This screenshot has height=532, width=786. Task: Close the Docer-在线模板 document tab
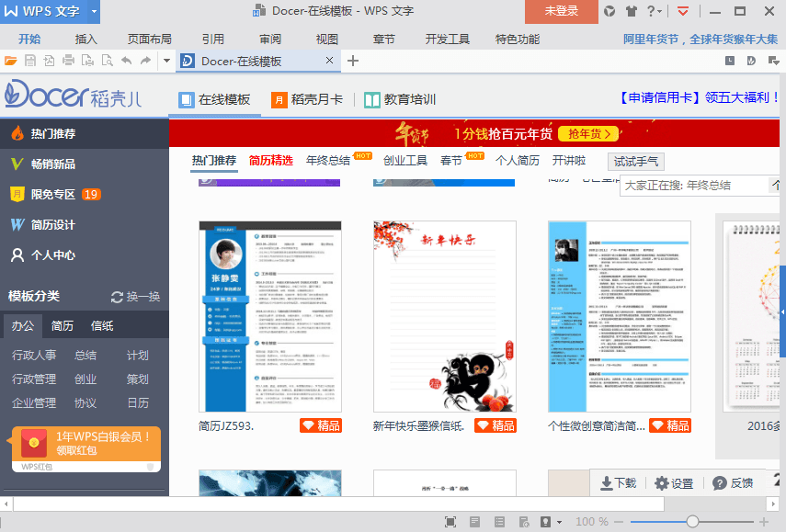[x=329, y=61]
